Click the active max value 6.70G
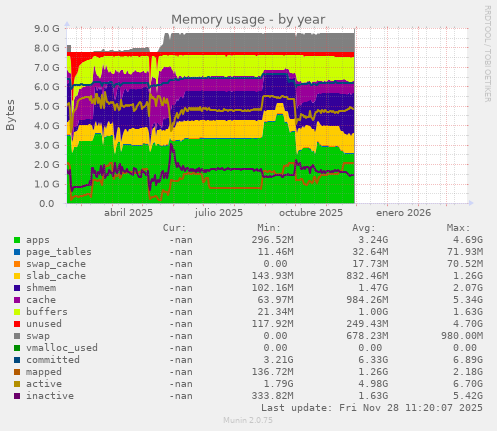The image size is (497, 431). click(x=467, y=384)
